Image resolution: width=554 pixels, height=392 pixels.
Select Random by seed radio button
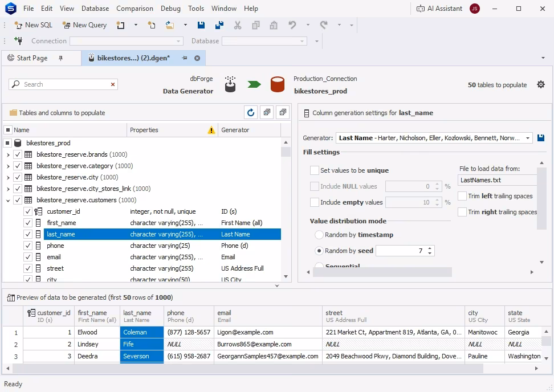[319, 251]
